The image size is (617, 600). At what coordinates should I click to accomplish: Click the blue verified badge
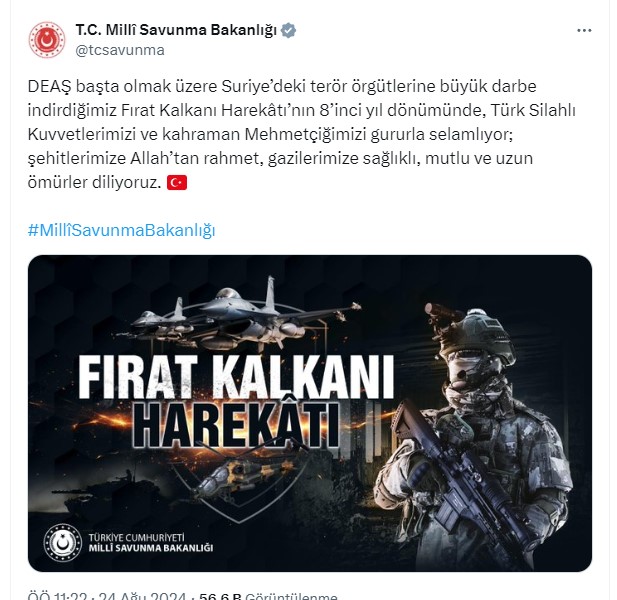tap(288, 30)
